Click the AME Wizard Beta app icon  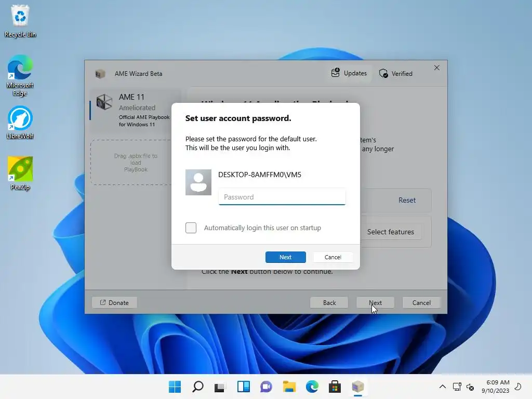[100, 74]
